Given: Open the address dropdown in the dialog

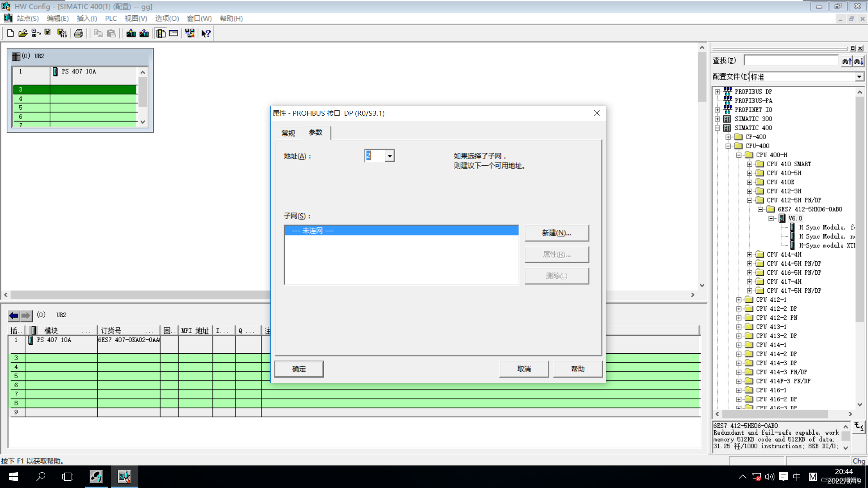Looking at the screenshot, I should [x=390, y=156].
